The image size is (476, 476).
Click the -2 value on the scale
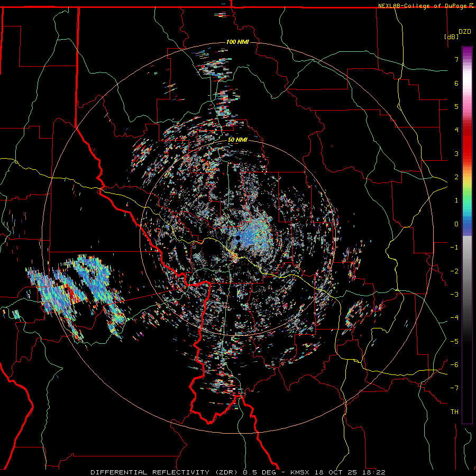454,271
